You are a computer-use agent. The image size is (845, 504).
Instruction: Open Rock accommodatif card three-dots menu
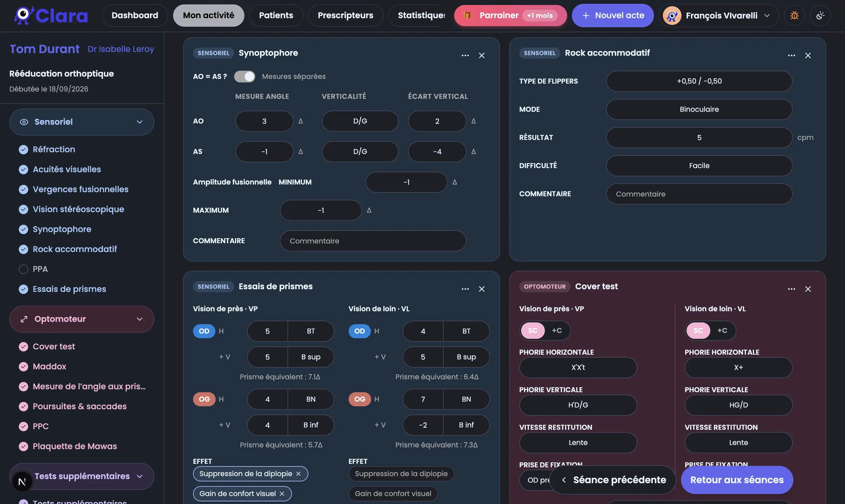(x=791, y=55)
